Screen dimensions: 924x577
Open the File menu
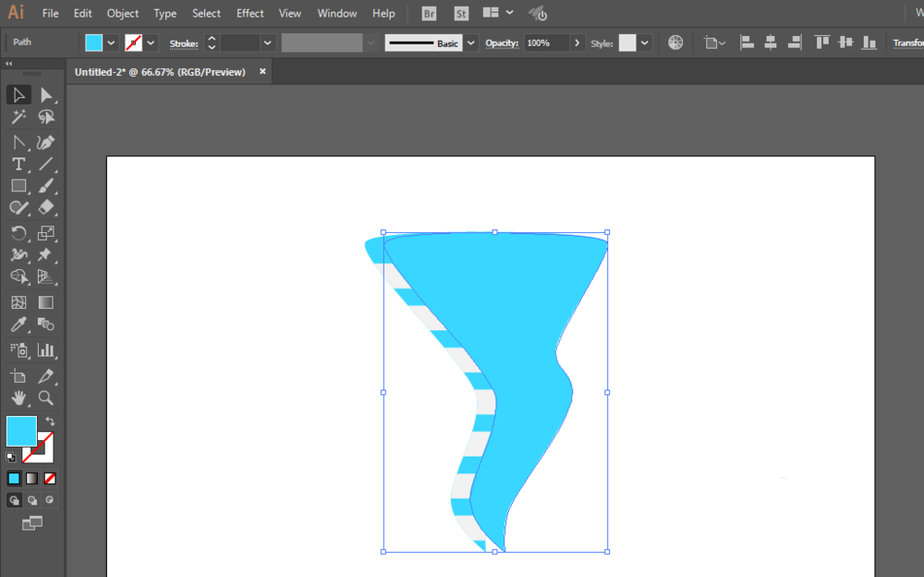coord(50,13)
